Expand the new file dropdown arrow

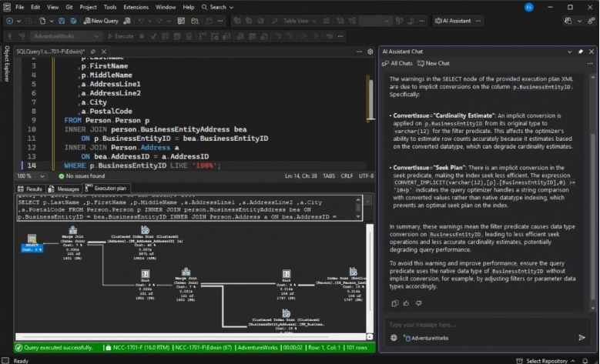pyautogui.click(x=52, y=21)
